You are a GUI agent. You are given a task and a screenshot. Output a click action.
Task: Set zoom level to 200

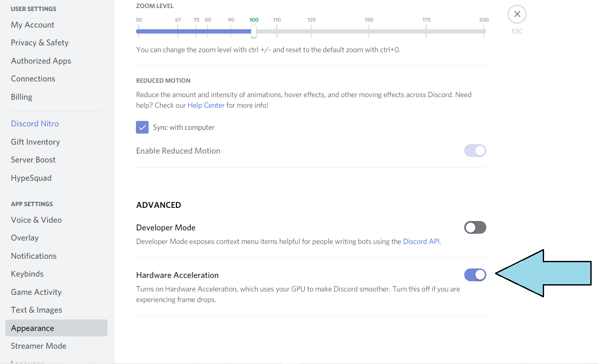tap(484, 20)
